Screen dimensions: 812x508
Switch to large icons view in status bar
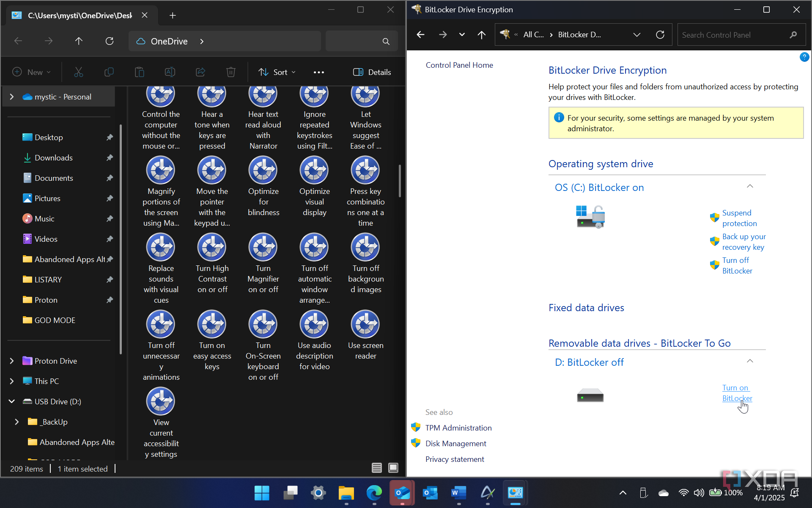(x=393, y=468)
